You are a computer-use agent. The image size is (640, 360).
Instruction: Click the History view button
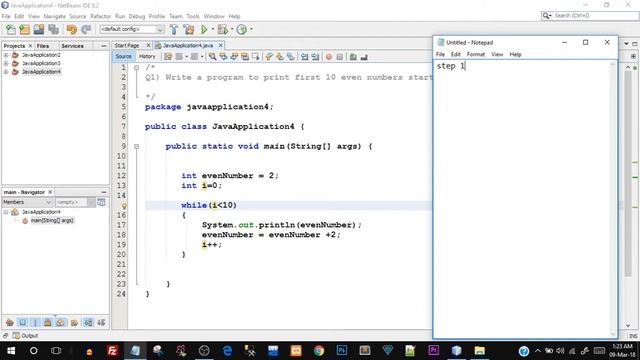click(147, 56)
